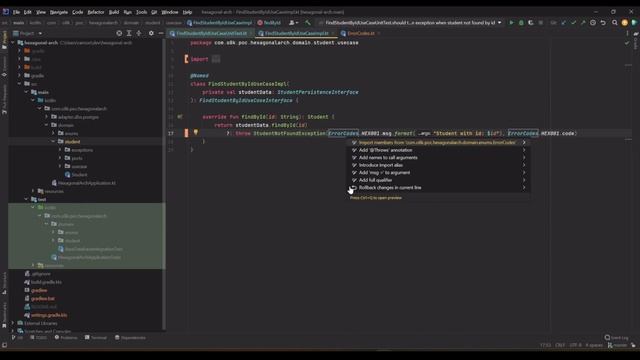This screenshot has height=360, width=640.
Task: Open run configuration dropdown
Action: click(x=410, y=23)
